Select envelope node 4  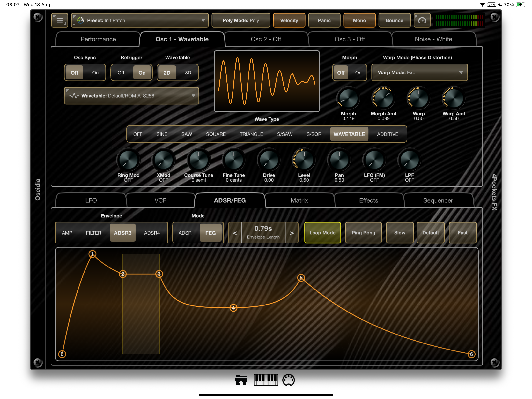(x=233, y=308)
